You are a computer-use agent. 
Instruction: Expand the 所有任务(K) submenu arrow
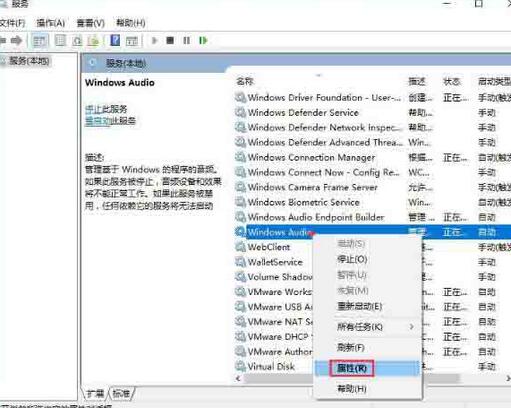(411, 327)
